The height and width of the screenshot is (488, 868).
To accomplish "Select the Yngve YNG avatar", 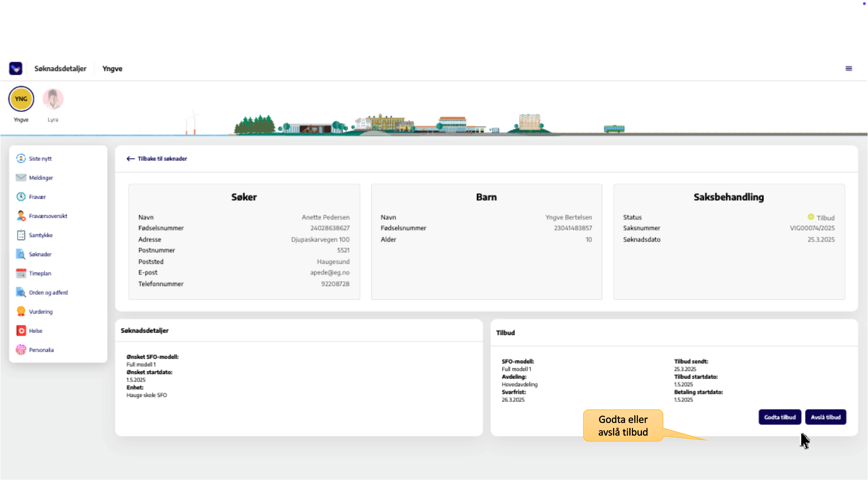I will (21, 99).
